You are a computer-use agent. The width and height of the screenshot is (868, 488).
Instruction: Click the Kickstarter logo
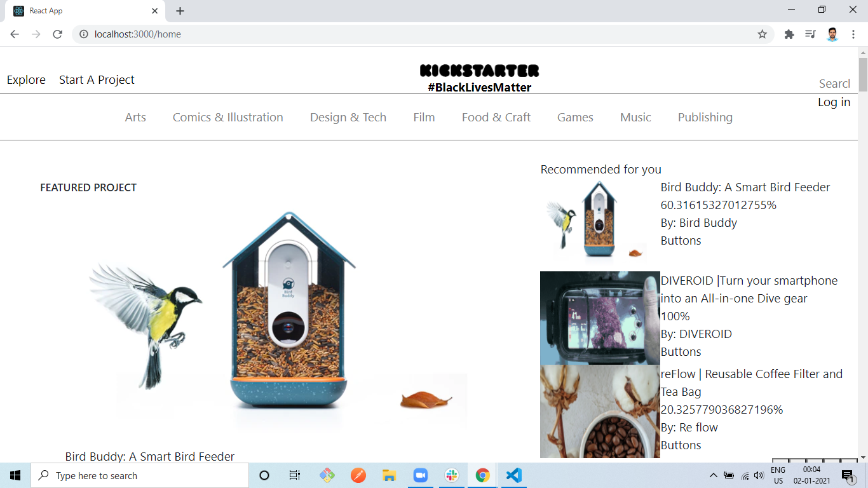[x=479, y=71]
